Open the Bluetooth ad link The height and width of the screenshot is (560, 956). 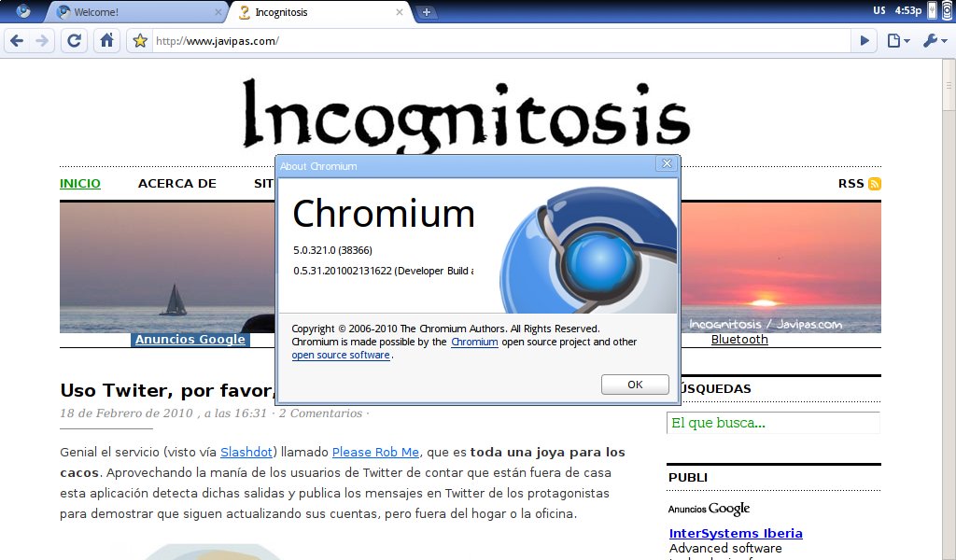pyautogui.click(x=739, y=340)
